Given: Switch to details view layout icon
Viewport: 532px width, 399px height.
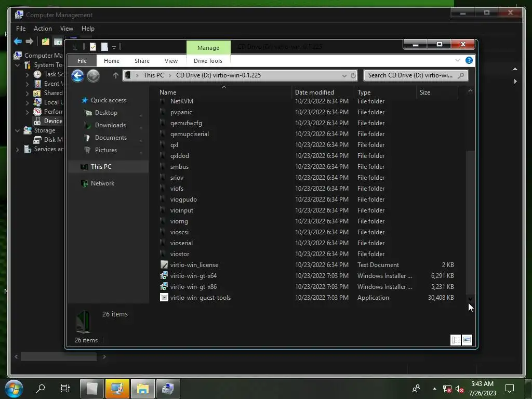Looking at the screenshot, I should (456, 340).
